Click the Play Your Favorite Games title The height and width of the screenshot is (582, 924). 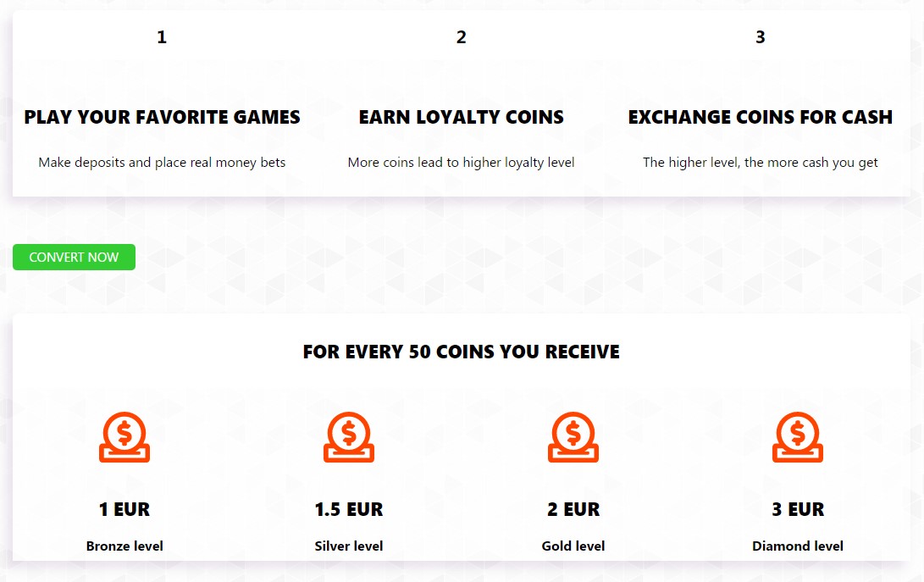click(162, 117)
